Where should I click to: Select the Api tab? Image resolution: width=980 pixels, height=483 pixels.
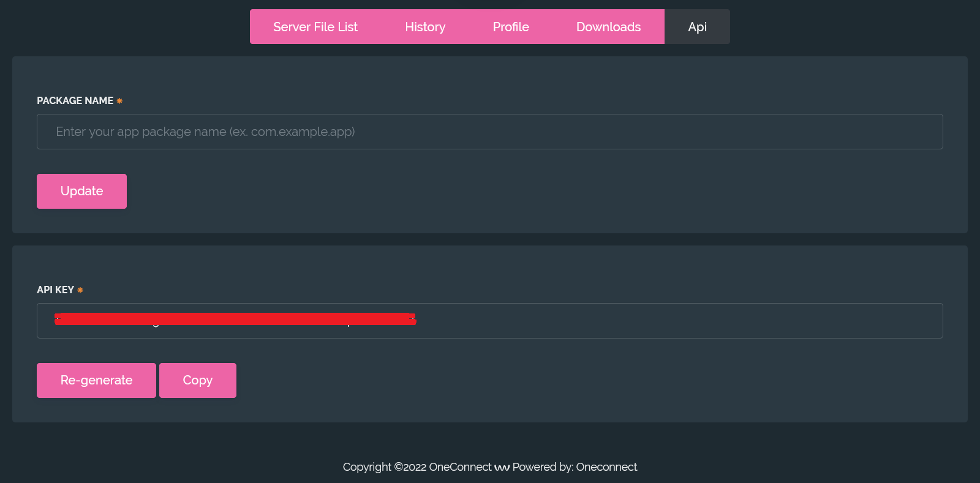coord(697,27)
